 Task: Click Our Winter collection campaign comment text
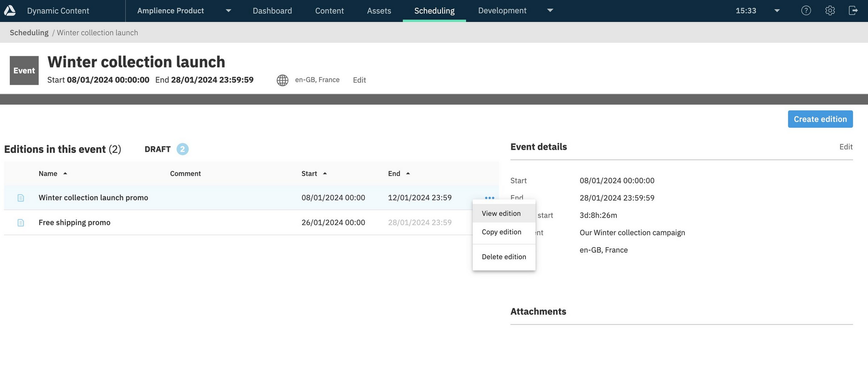(632, 233)
